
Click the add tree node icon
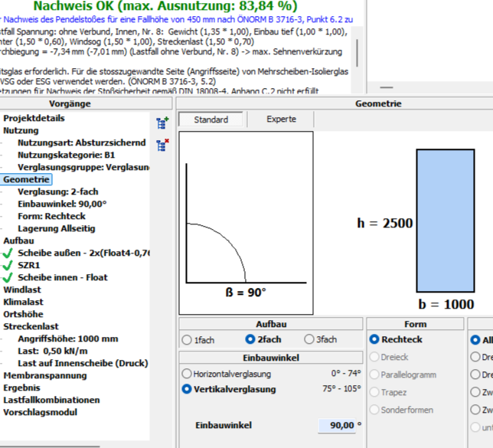162,123
